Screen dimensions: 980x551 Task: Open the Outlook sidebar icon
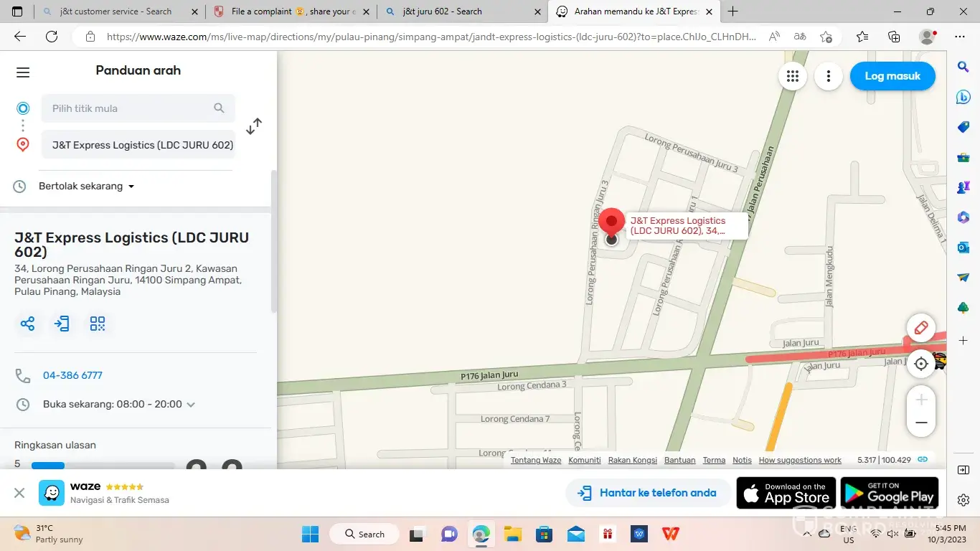(963, 248)
